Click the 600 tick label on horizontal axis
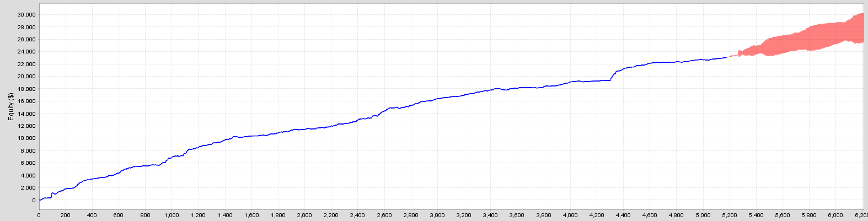 point(118,215)
